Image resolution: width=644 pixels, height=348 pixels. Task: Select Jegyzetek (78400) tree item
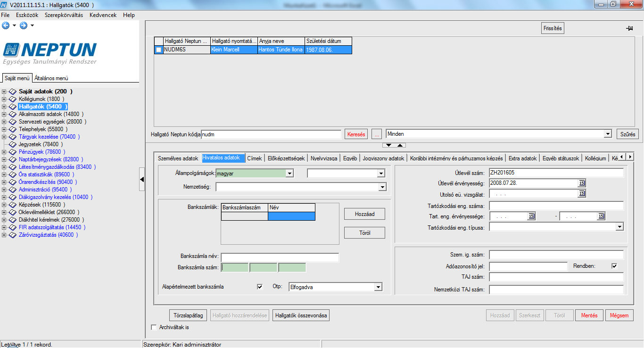(x=41, y=144)
